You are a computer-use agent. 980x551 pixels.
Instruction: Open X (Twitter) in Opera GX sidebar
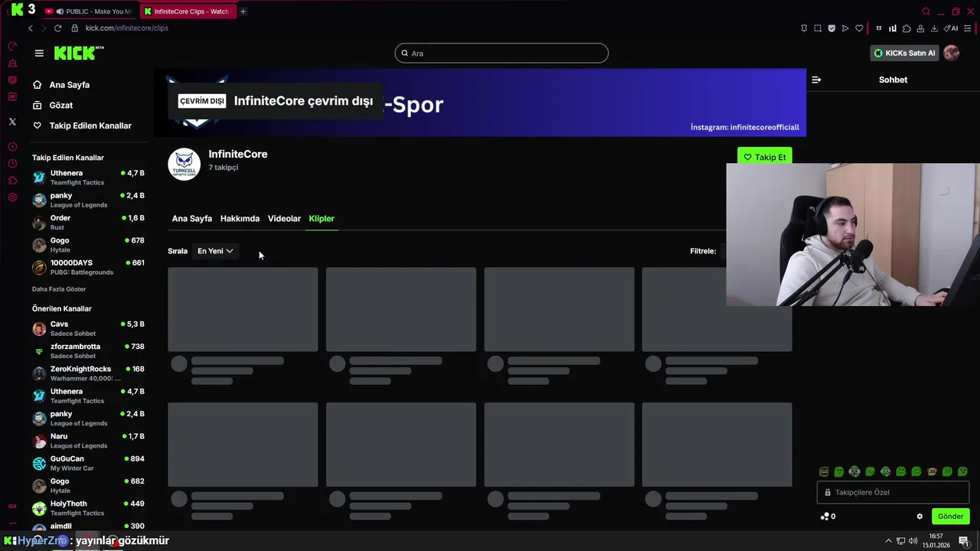12,122
